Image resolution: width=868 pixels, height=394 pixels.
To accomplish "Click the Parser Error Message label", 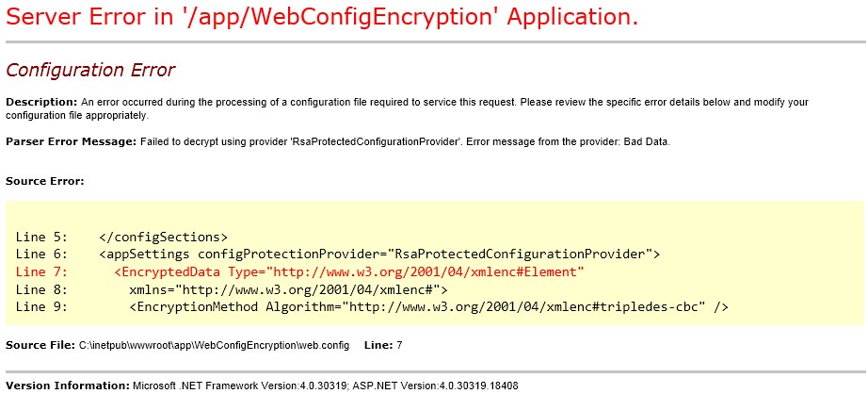I will [x=71, y=141].
